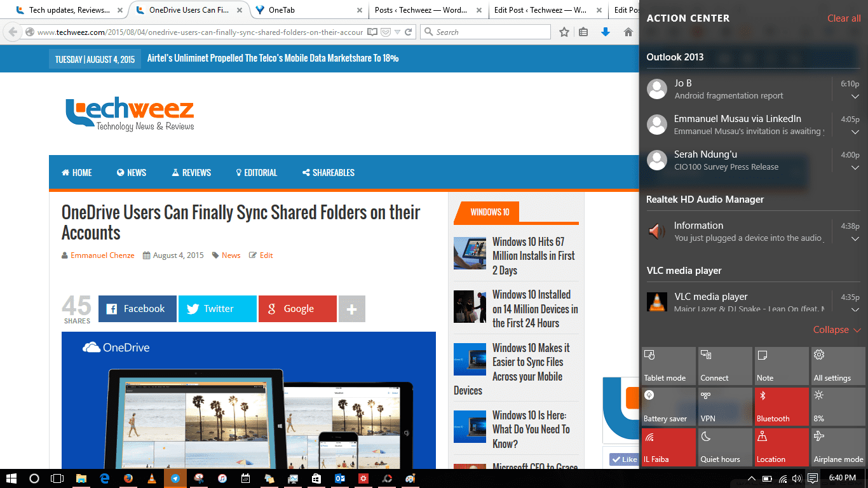Switch to the OneTab browser tab
Viewport: 868px width, 488px height.
point(308,10)
